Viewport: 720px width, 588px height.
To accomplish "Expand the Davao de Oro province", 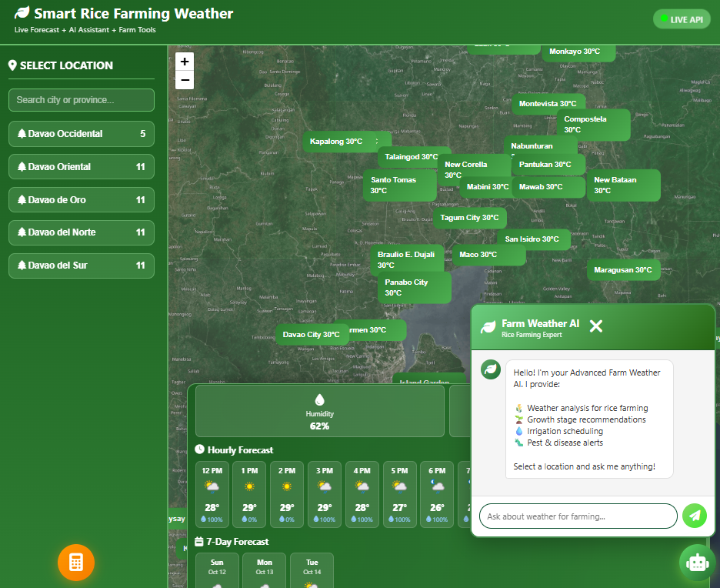I will pyautogui.click(x=81, y=200).
